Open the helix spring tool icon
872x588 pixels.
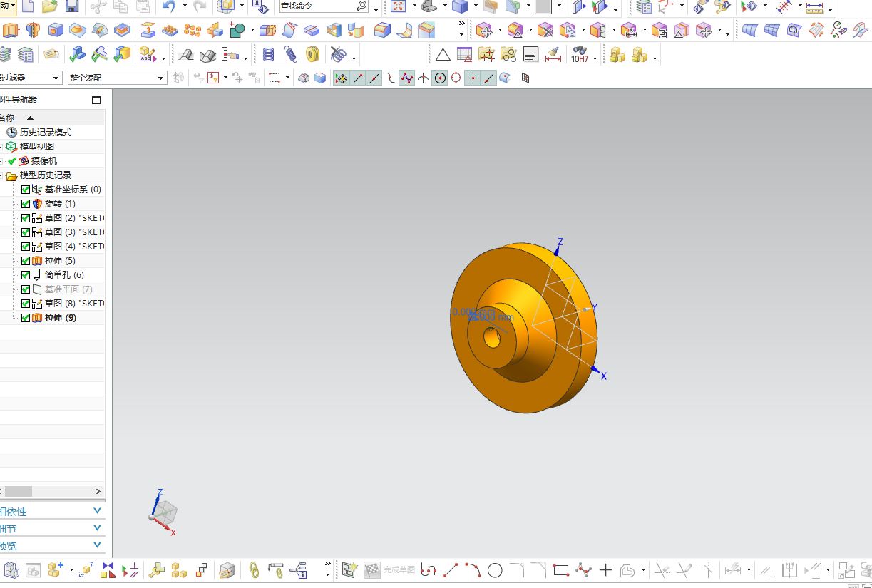coord(290,55)
